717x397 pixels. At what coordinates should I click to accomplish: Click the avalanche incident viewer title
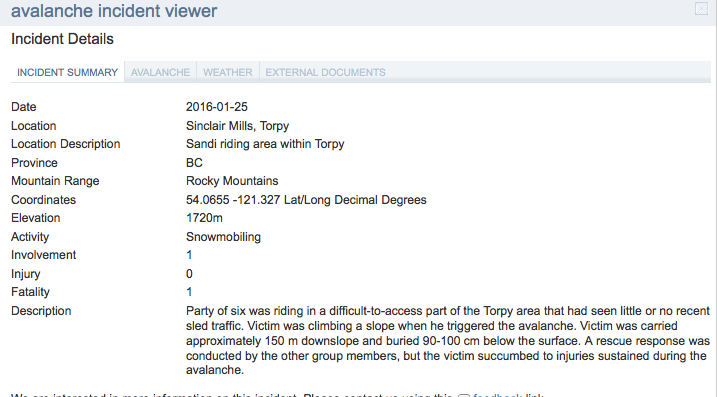point(114,11)
